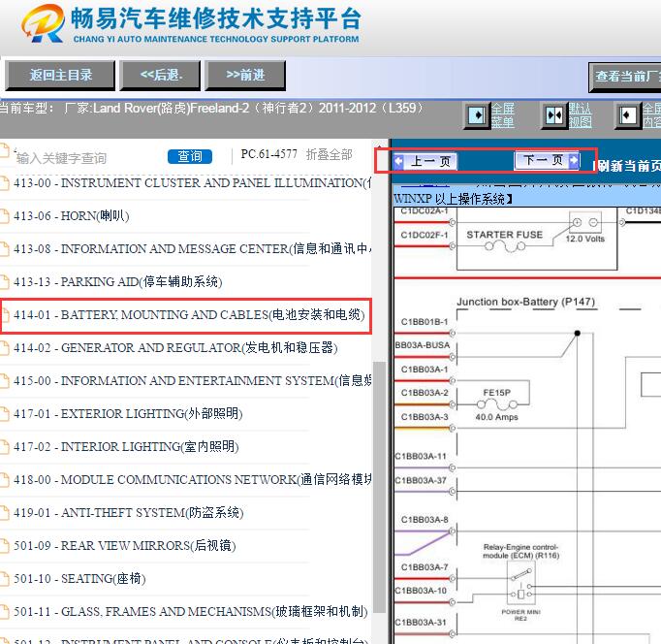Click the document icon beside 501-10 SEATING
661x644 pixels.
click(x=5, y=579)
